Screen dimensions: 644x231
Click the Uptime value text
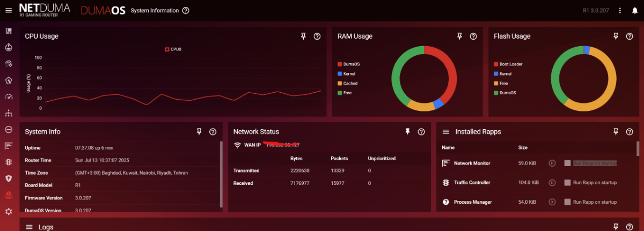(94, 148)
